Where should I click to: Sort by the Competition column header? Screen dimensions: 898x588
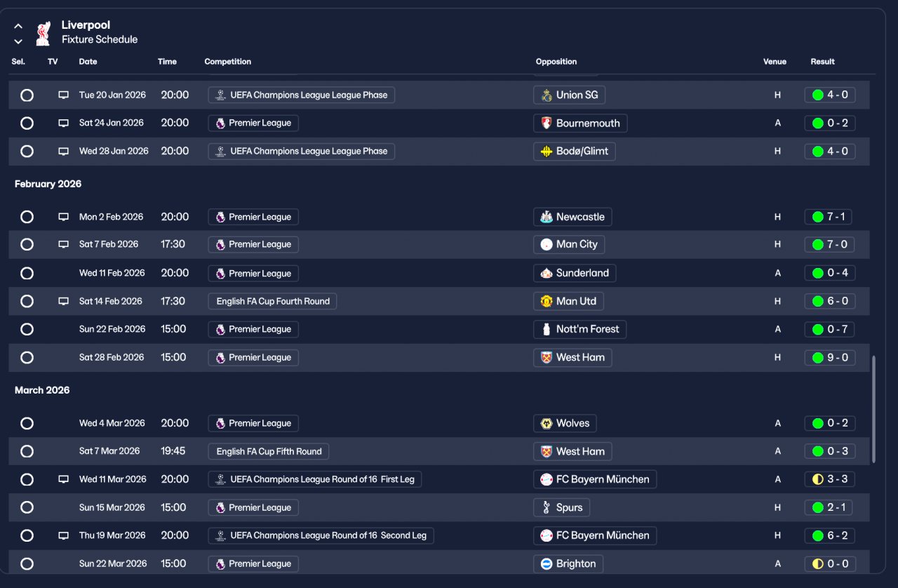click(227, 62)
